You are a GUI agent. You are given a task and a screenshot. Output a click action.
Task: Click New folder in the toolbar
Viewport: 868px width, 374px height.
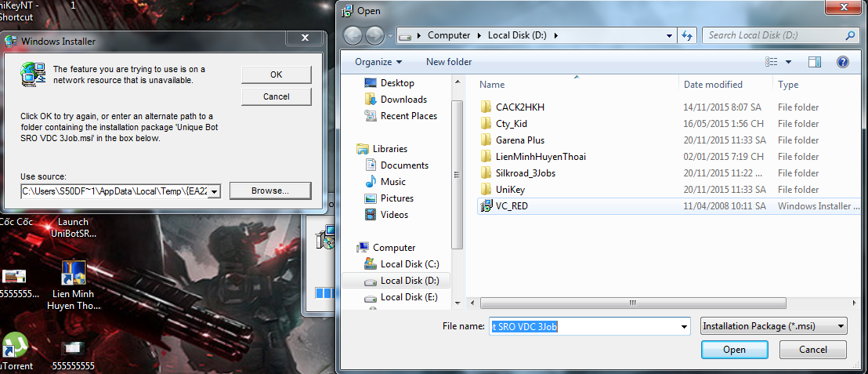tap(449, 62)
